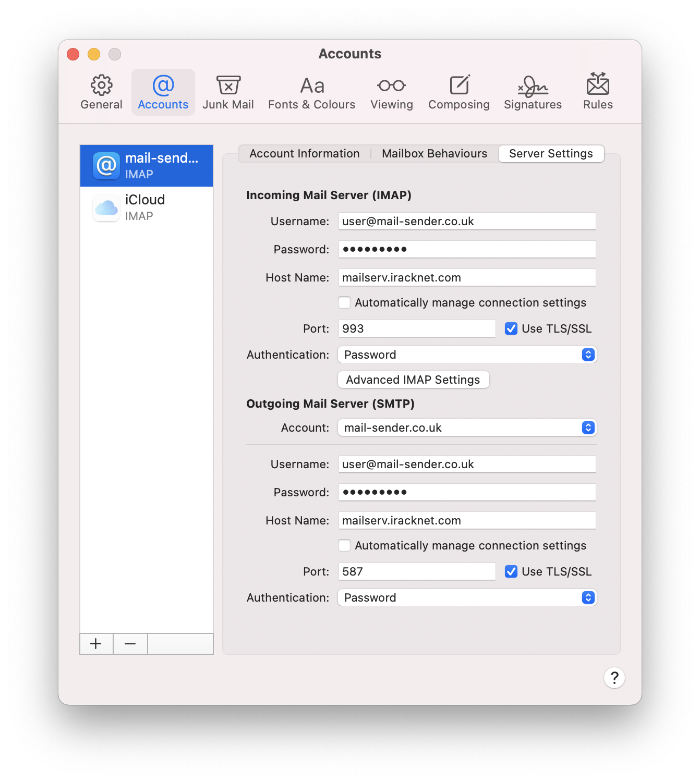The image size is (700, 782).
Task: Open Advanced IMAP Settings
Action: [x=414, y=380]
